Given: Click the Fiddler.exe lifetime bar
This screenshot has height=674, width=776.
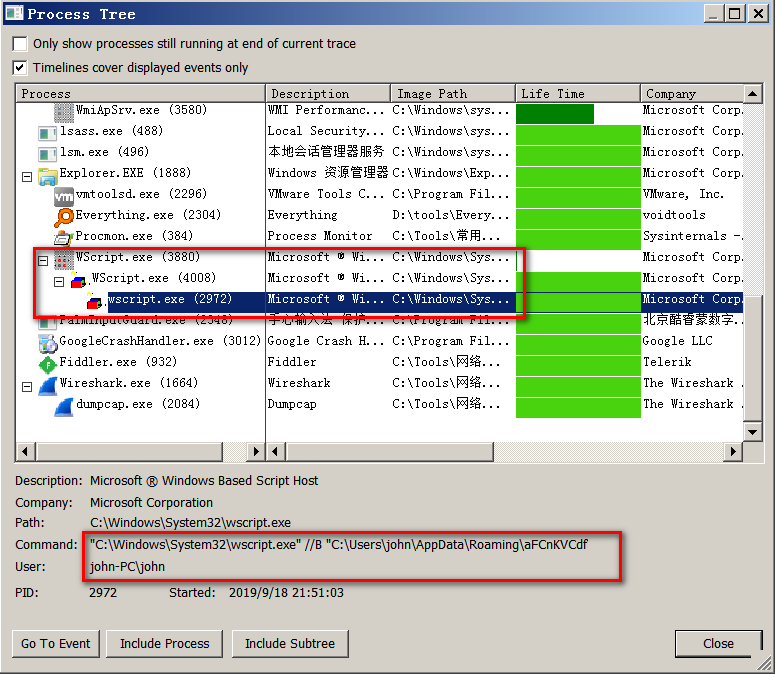Looking at the screenshot, I should click(x=578, y=365).
